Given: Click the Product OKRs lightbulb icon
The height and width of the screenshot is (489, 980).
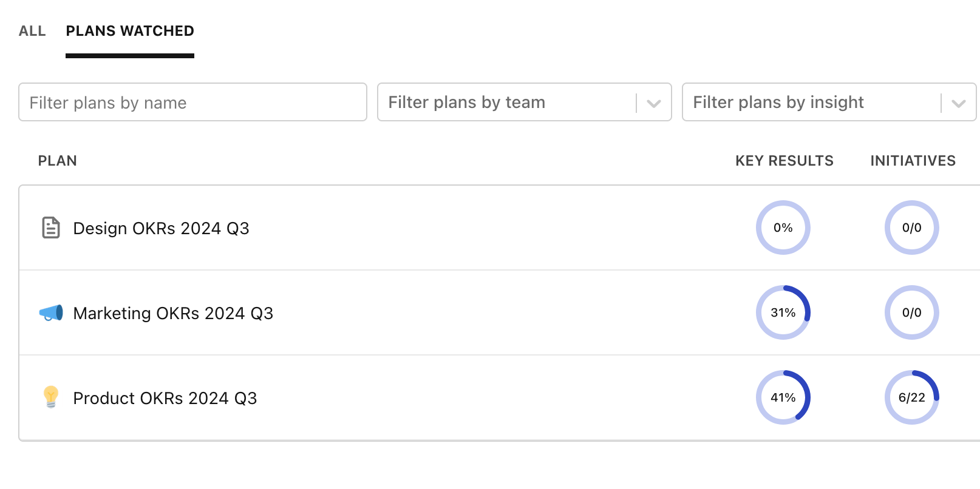Looking at the screenshot, I should pyautogui.click(x=51, y=397).
